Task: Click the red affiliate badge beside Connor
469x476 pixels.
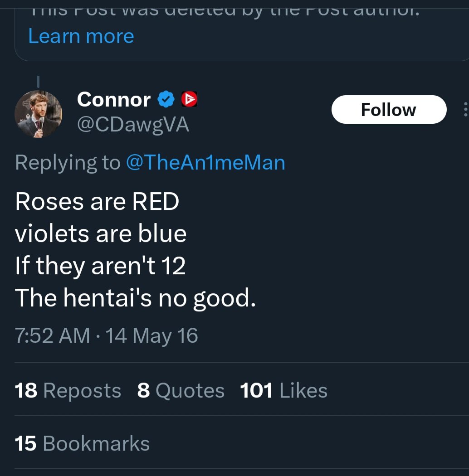Action: tap(189, 99)
